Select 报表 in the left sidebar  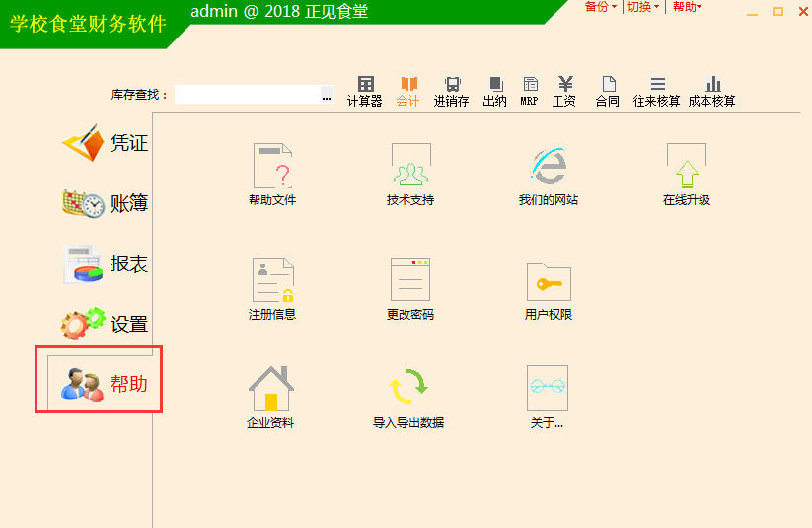(x=106, y=264)
